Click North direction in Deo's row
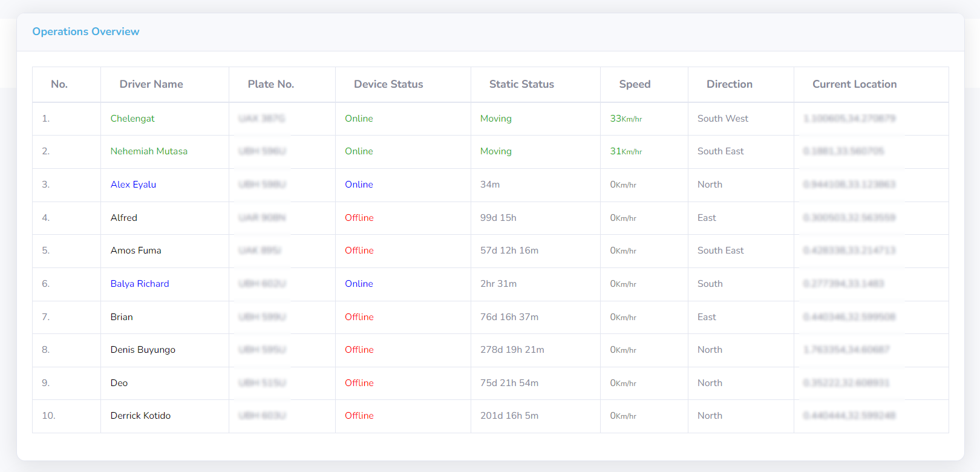The height and width of the screenshot is (472, 980). tap(710, 383)
